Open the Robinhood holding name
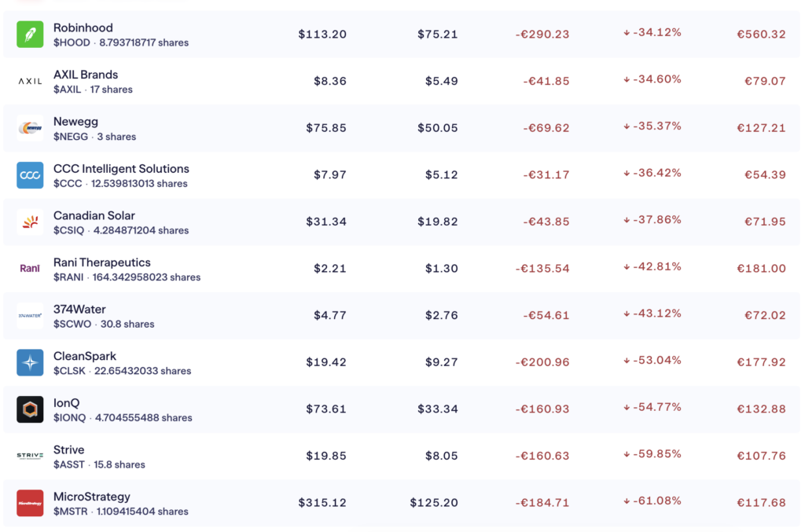This screenshot has height=532, width=805. coord(83,28)
